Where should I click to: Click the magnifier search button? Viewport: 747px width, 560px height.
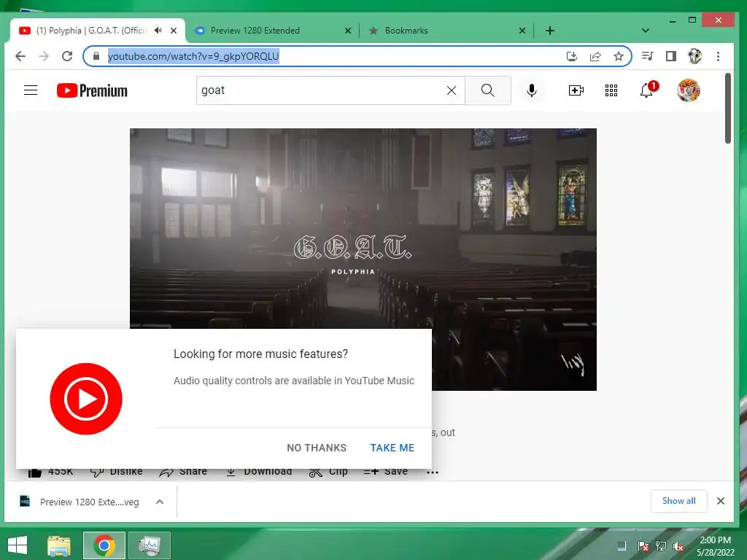pos(487,90)
